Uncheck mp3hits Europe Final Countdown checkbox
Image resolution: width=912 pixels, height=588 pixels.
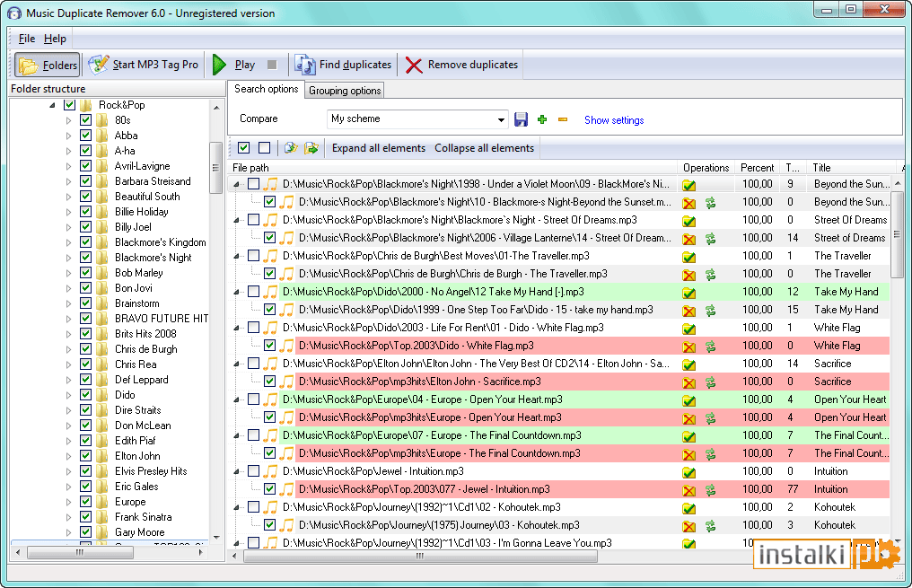point(269,452)
